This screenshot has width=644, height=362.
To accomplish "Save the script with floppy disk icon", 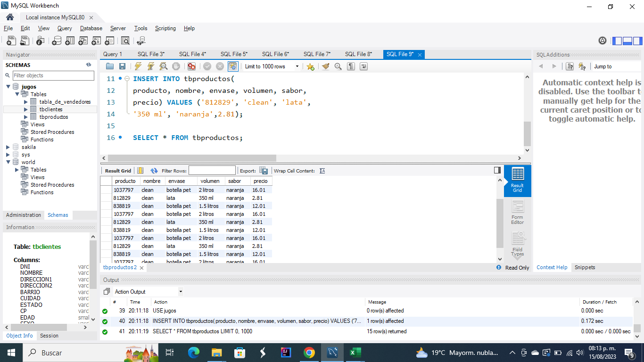I will point(122,66).
